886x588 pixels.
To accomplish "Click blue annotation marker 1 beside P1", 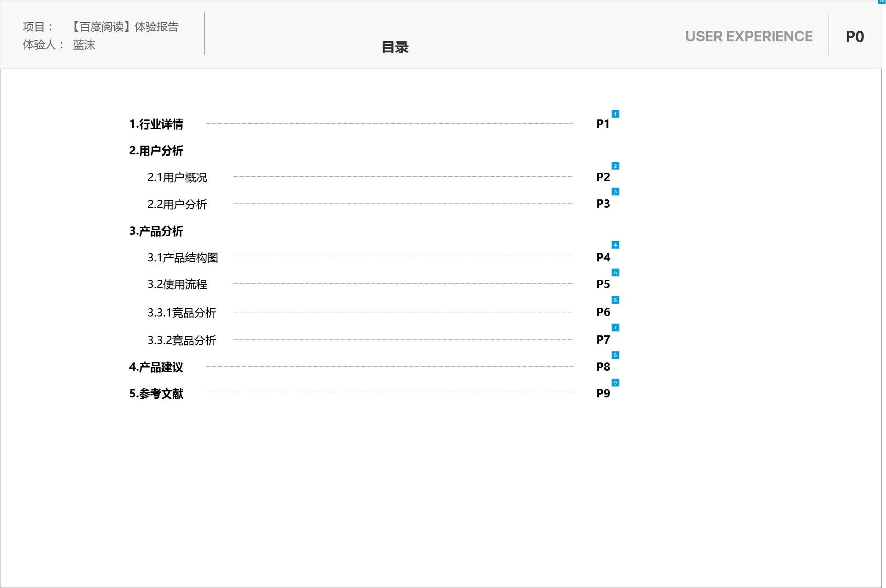I will (615, 114).
